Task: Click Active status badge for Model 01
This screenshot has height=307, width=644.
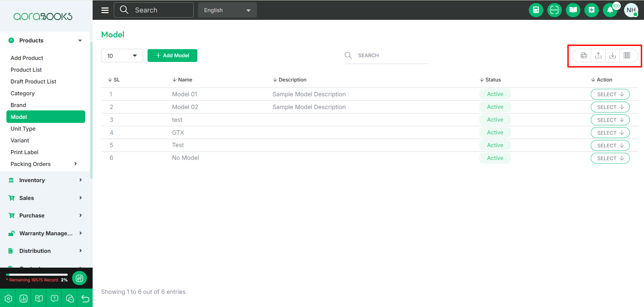Action: (495, 94)
